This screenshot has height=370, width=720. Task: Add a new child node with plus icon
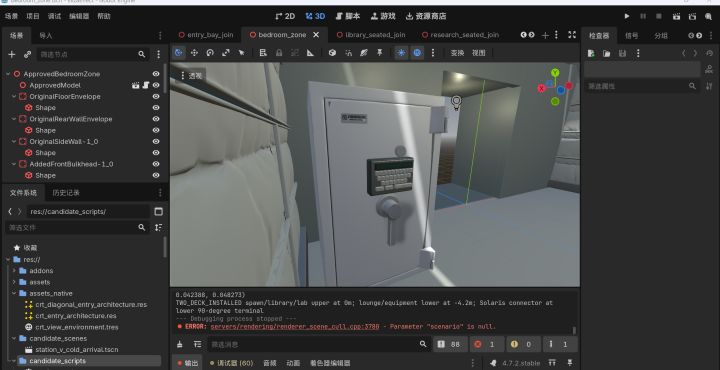tap(11, 54)
